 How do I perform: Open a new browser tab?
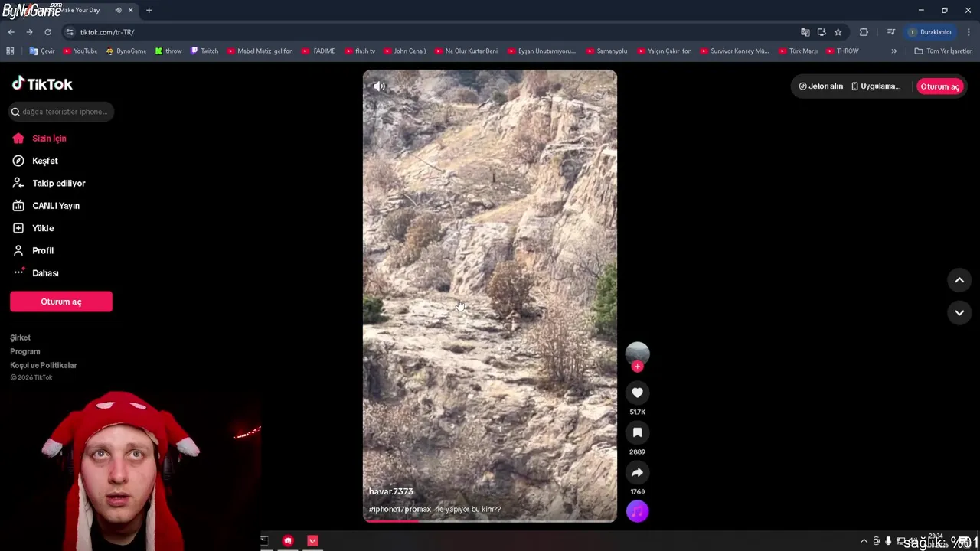tap(149, 10)
